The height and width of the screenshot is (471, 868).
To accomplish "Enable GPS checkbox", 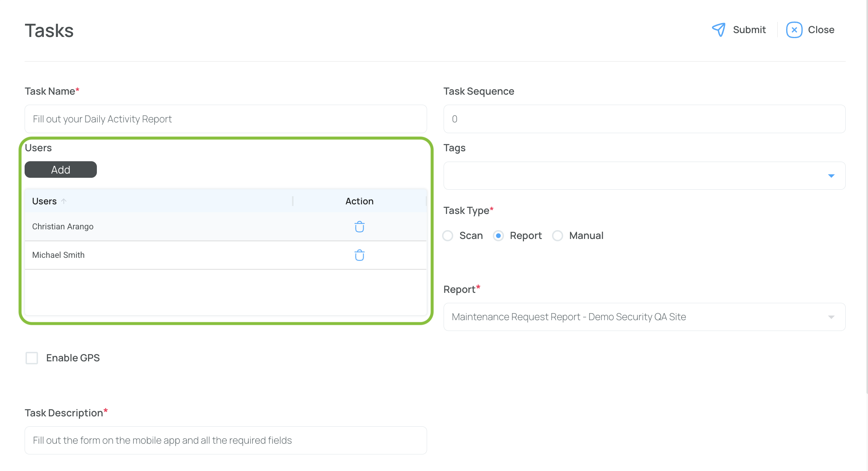I will click(x=32, y=358).
